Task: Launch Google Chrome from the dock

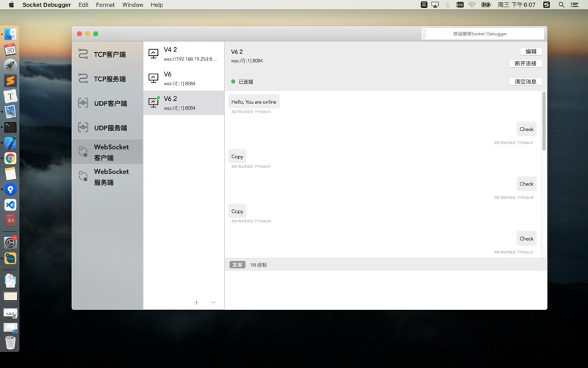Action: pyautogui.click(x=10, y=158)
